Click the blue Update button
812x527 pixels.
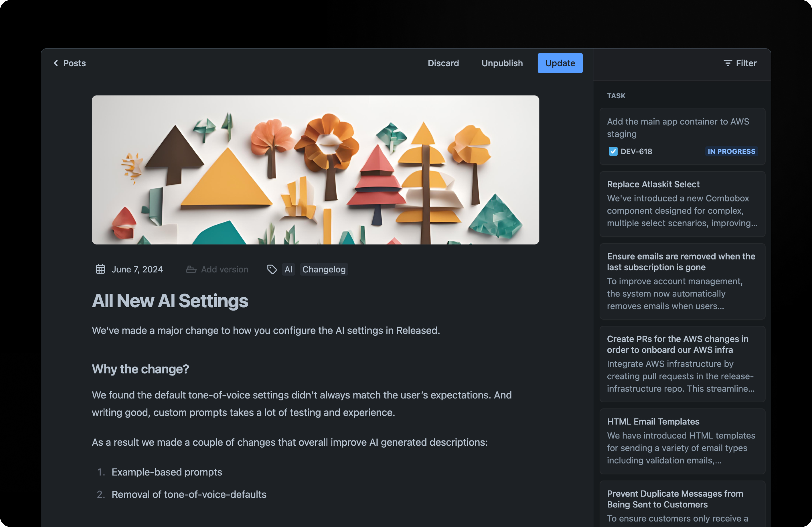point(560,63)
